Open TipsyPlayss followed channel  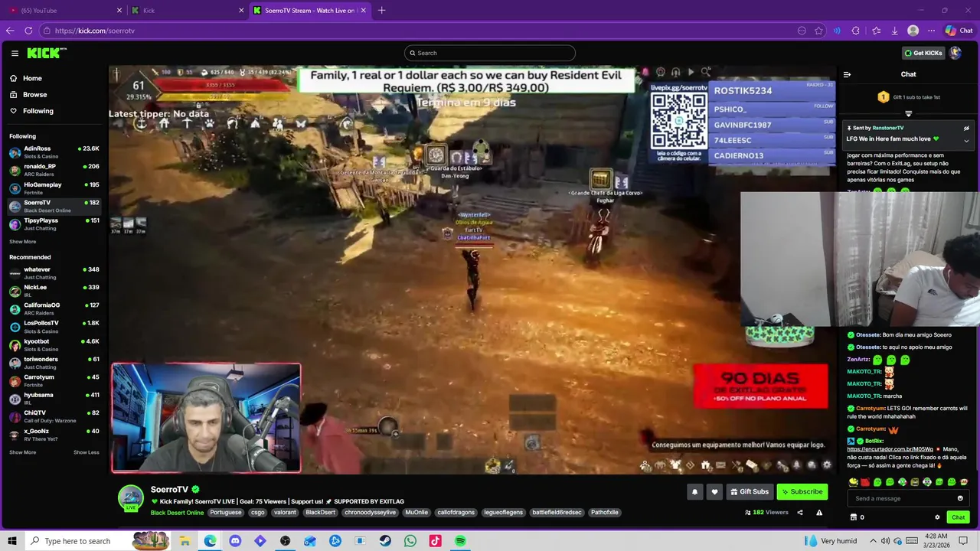54,223
